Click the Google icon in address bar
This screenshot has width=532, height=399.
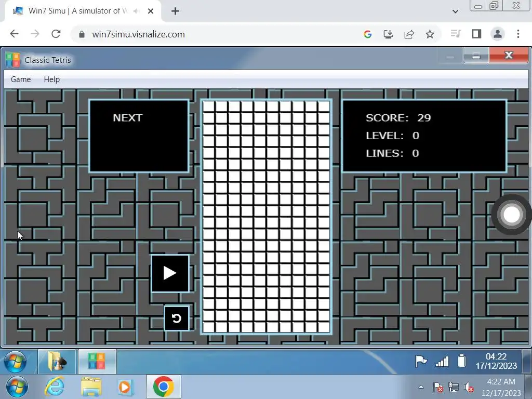(367, 34)
